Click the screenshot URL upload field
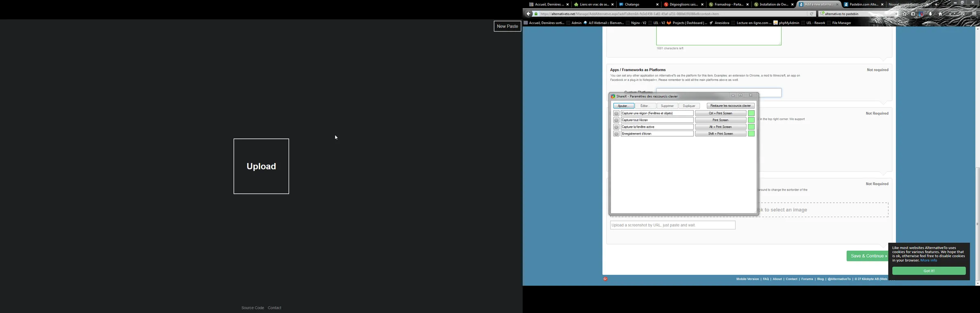Image resolution: width=980 pixels, height=313 pixels. [673, 225]
